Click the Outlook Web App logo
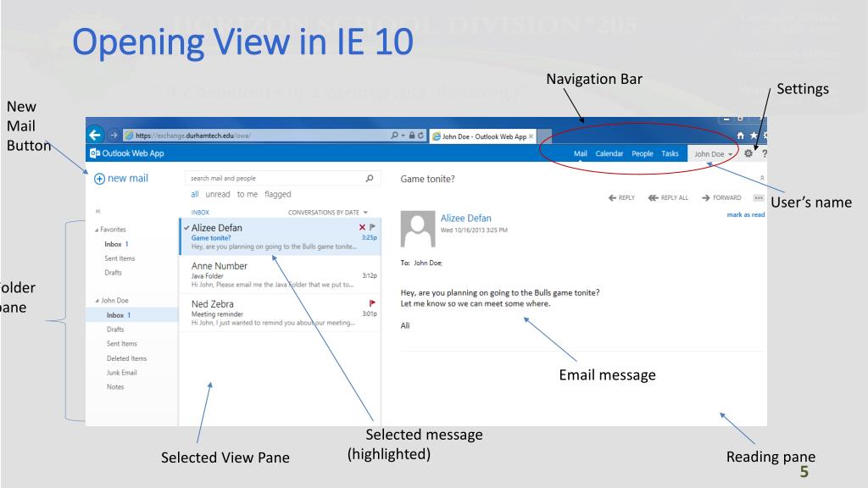Screen dimensions: 868x488 click(127, 153)
